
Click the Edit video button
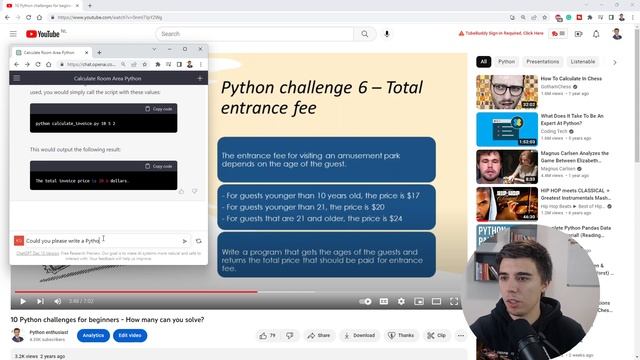130,336
